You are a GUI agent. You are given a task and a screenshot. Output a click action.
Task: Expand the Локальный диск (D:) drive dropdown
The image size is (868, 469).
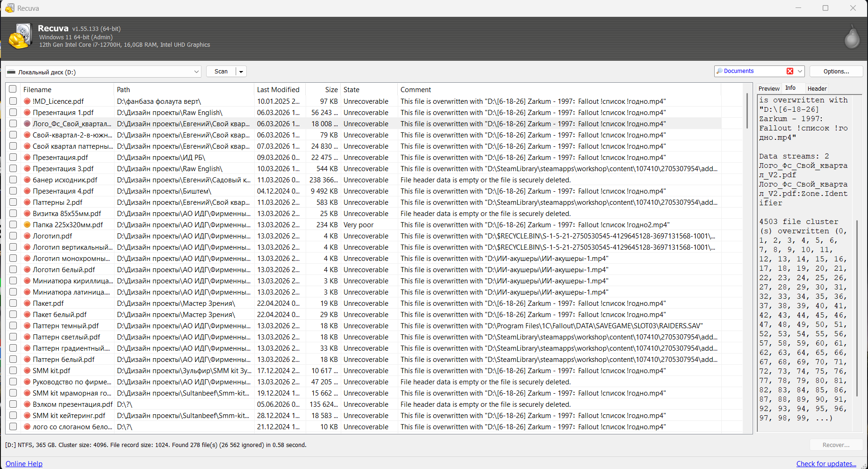(x=196, y=72)
